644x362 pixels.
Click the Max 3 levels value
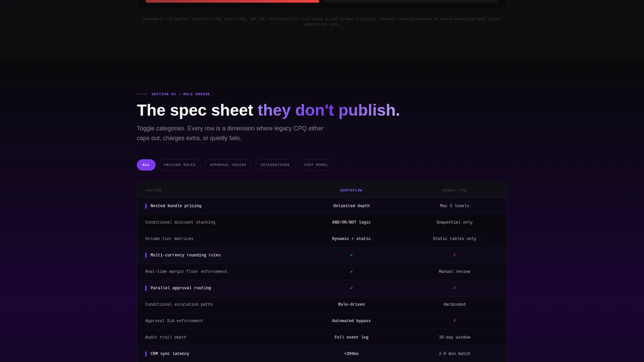454,206
